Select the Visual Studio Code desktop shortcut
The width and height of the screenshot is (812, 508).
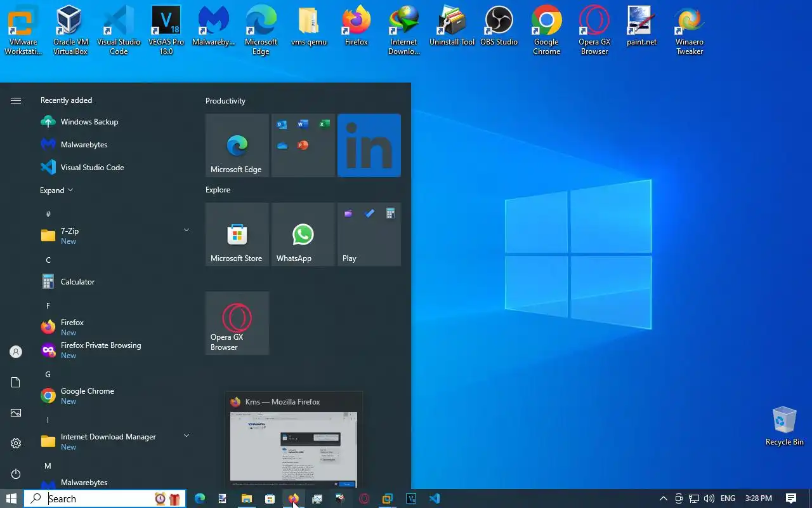click(x=119, y=30)
